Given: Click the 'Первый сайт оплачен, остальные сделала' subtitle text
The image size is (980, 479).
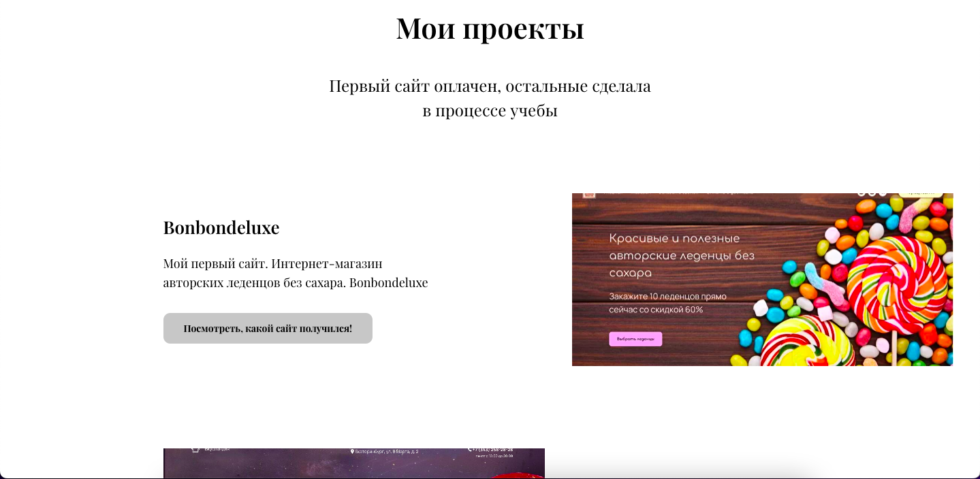Looking at the screenshot, I should pyautogui.click(x=490, y=86).
